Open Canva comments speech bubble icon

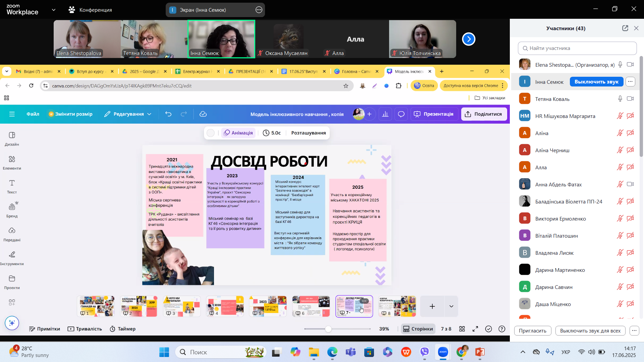click(x=401, y=114)
